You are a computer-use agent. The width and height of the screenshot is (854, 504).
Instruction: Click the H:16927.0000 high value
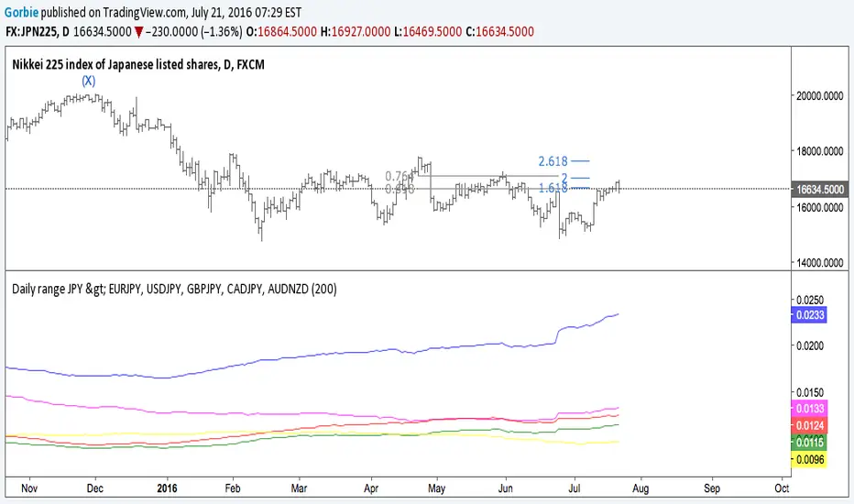[356, 31]
